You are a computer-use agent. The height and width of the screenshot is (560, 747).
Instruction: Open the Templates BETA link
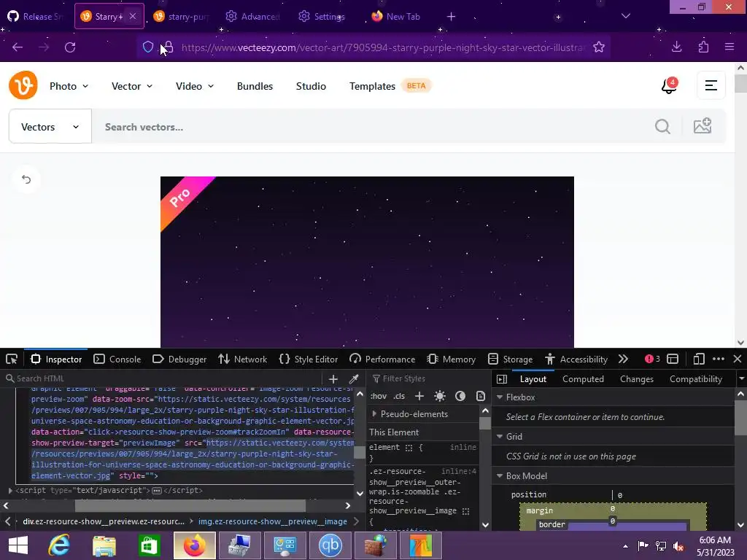point(390,86)
